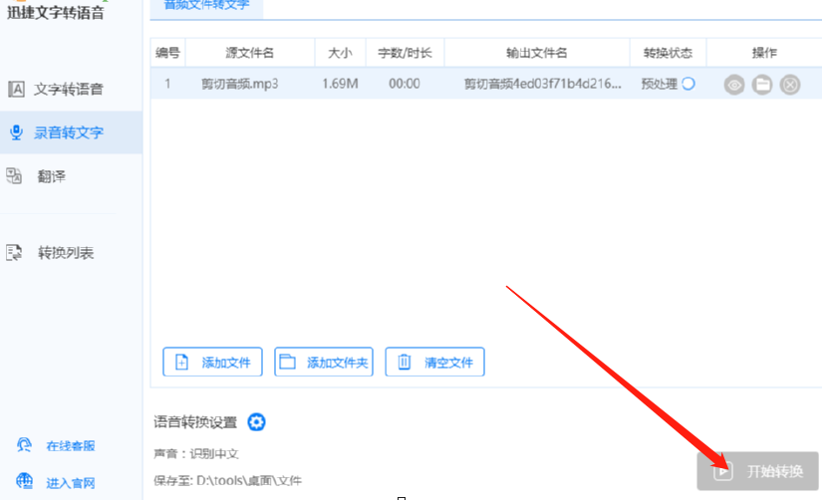826x504 pixels.
Task: Open the 文字转语音 sidebar section
Action: click(x=71, y=89)
